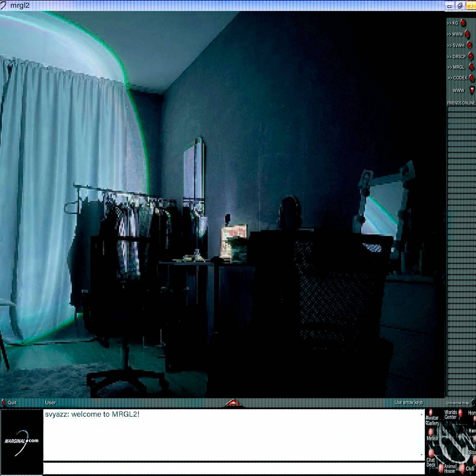Click the chat message input field
The image size is (476, 476).
pyautogui.click(x=234, y=468)
